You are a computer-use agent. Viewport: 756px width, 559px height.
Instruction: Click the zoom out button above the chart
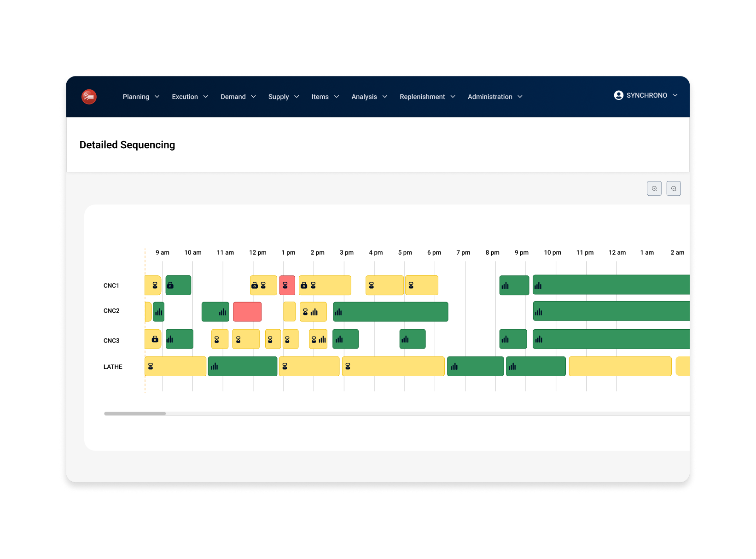[x=674, y=188]
